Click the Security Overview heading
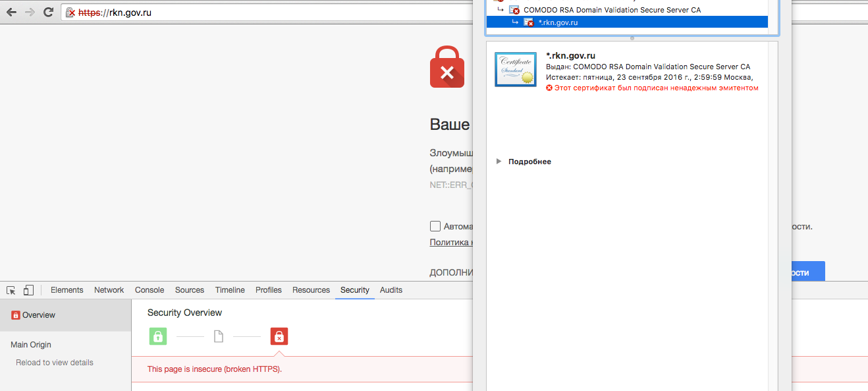The height and width of the screenshot is (391, 868). point(185,313)
